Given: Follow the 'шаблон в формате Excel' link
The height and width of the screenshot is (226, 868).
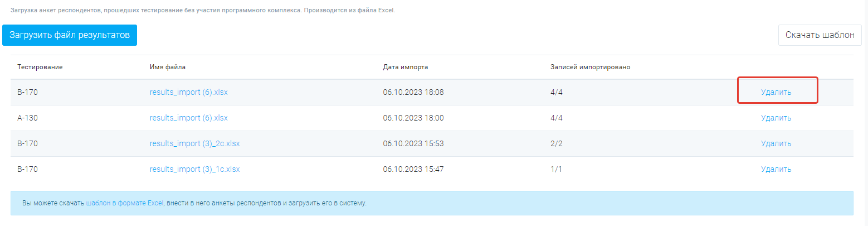Looking at the screenshot, I should [125, 203].
